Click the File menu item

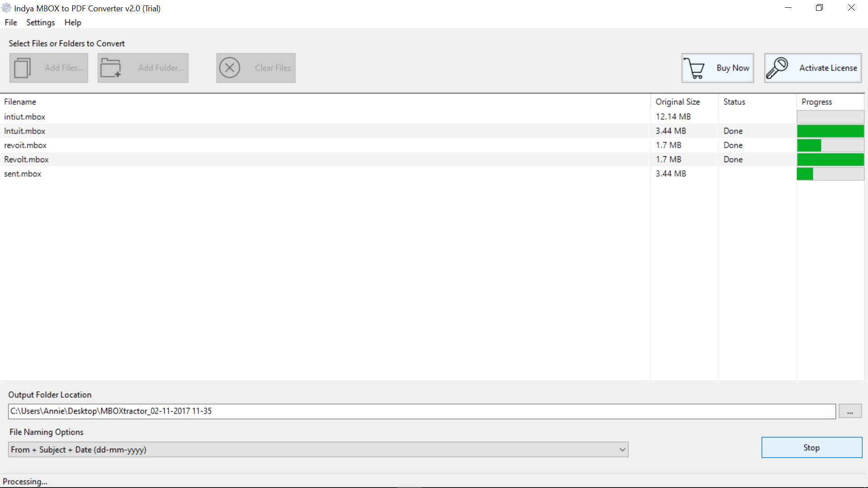click(x=11, y=22)
